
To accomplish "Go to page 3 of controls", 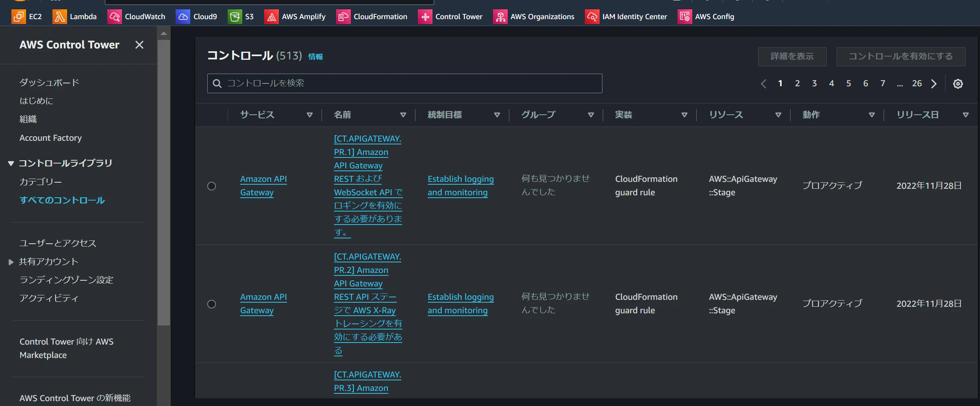I will click(815, 83).
